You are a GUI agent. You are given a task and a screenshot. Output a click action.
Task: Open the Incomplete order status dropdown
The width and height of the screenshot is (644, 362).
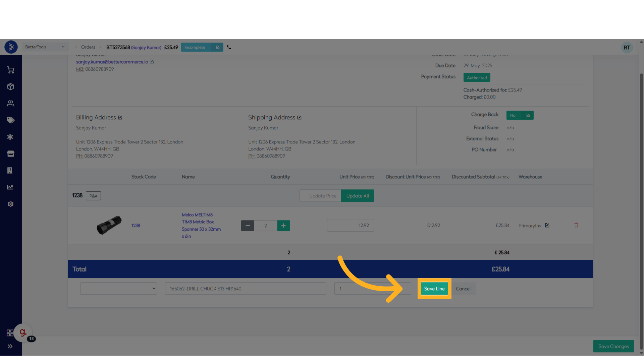point(202,47)
